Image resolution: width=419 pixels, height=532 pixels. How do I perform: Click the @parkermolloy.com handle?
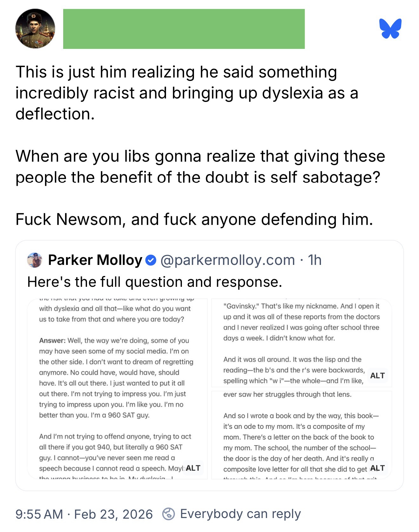pos(228,260)
